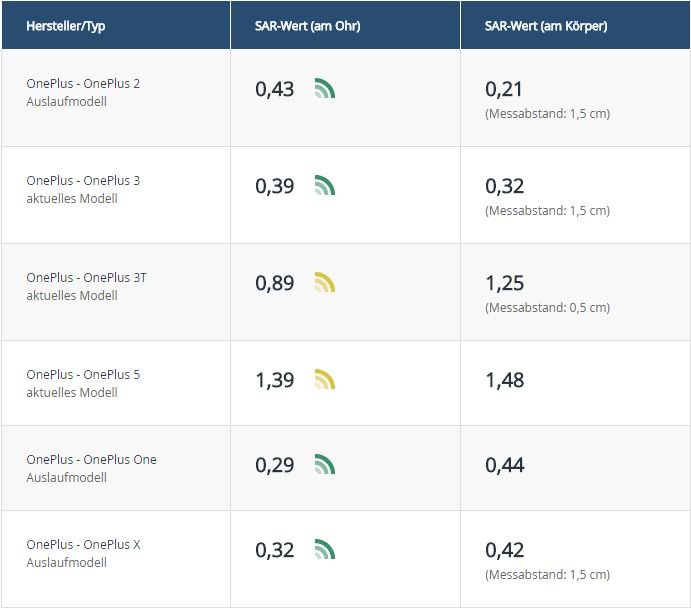Click the Messabstand: 0,5 cm note

coord(547,308)
